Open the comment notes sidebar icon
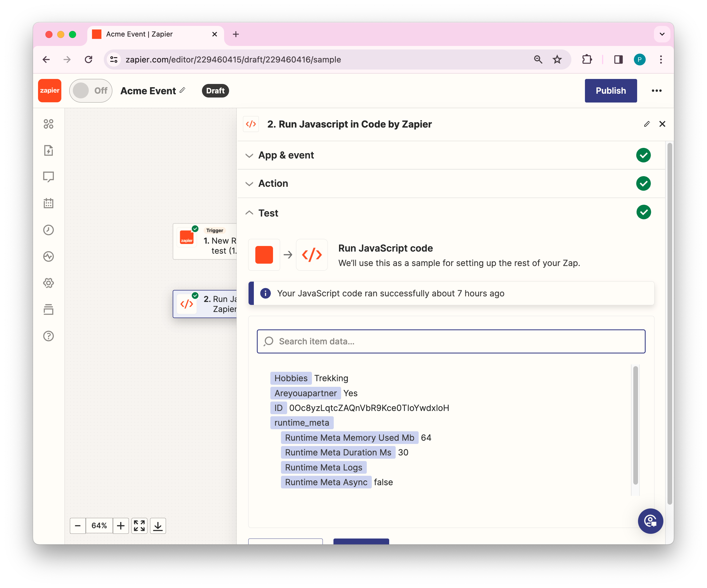The image size is (707, 588). (48, 176)
